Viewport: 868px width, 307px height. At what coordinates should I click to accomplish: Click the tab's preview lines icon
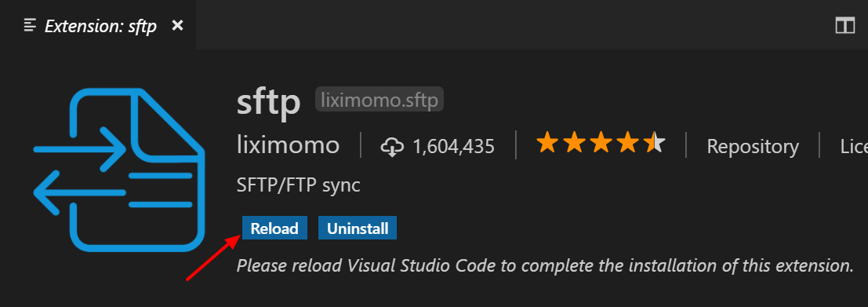point(31,25)
